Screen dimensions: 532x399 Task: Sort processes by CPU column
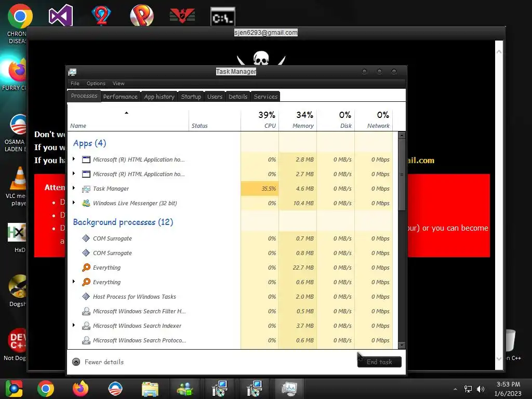click(x=260, y=120)
